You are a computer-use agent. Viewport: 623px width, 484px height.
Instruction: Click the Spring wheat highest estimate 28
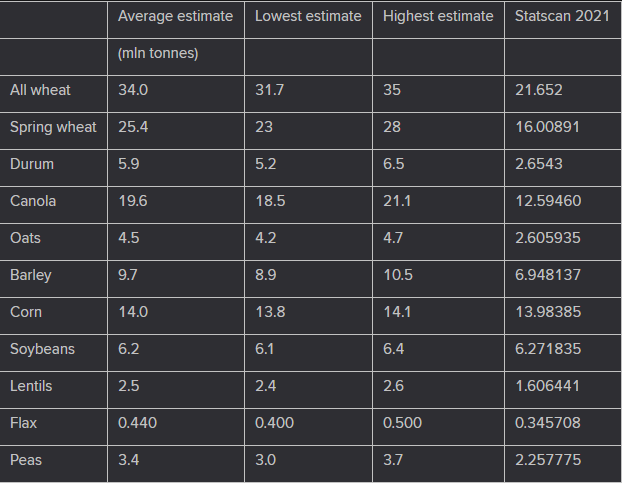392,127
